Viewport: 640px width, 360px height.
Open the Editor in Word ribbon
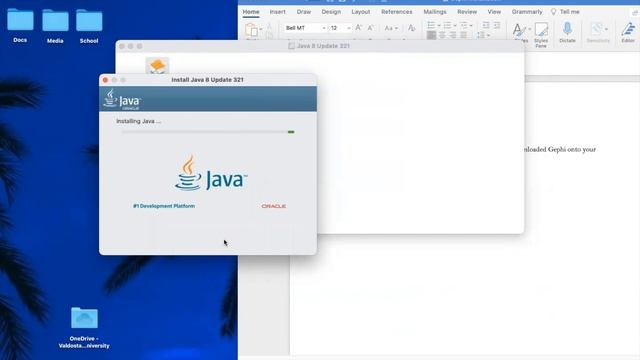coord(628,33)
